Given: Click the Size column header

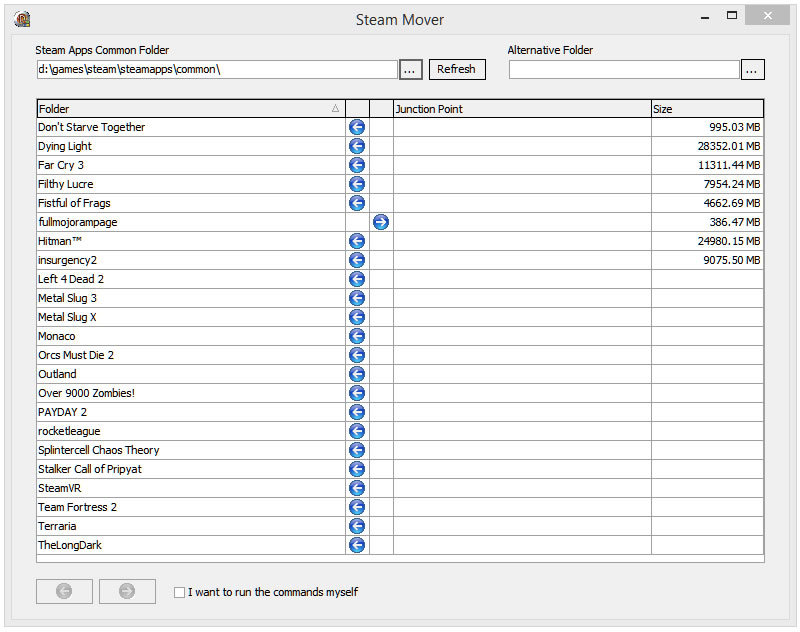Looking at the screenshot, I should 707,109.
